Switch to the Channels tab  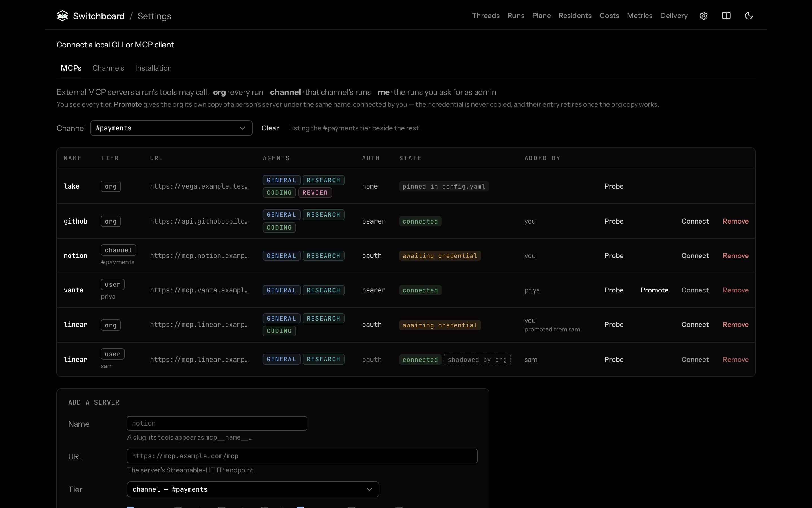pos(108,68)
